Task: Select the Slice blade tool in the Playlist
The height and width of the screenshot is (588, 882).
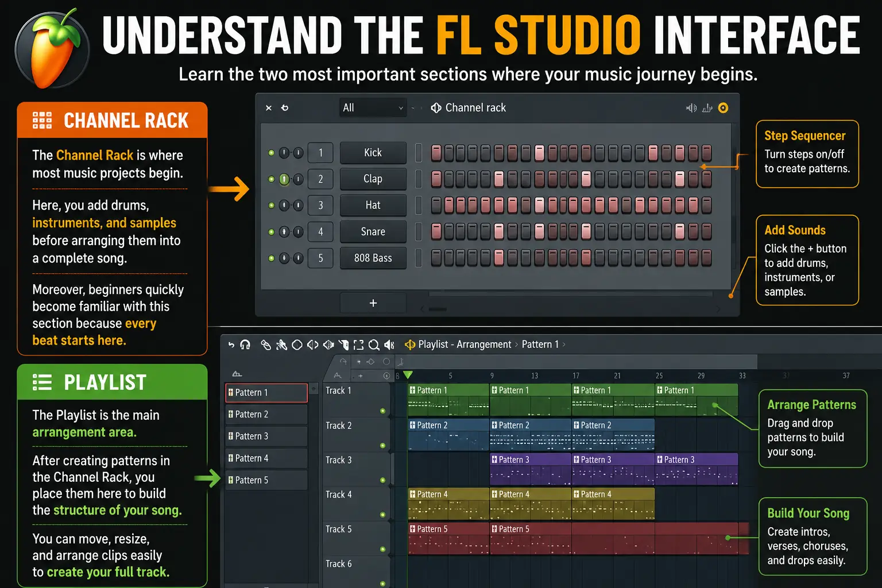Action: click(x=343, y=345)
